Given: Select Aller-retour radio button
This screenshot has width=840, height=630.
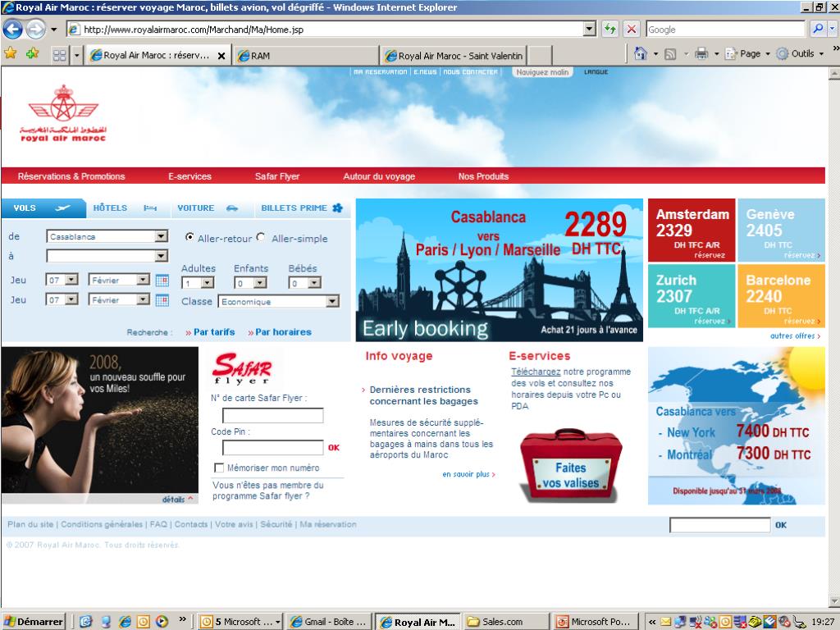Looking at the screenshot, I should point(189,237).
